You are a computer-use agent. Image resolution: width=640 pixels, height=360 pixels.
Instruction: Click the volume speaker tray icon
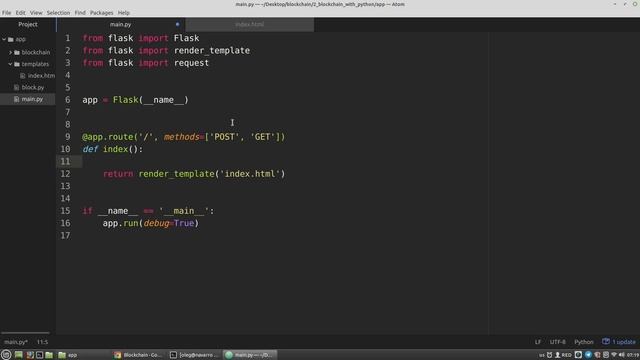point(622,355)
